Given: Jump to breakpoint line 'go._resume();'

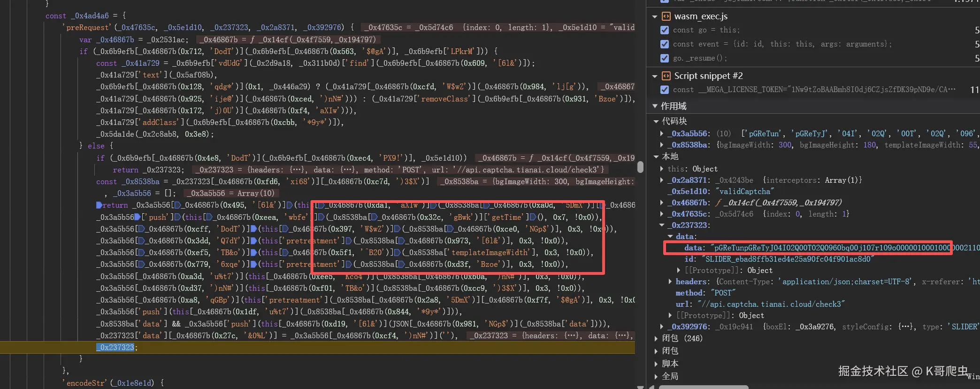Looking at the screenshot, I should point(700,58).
